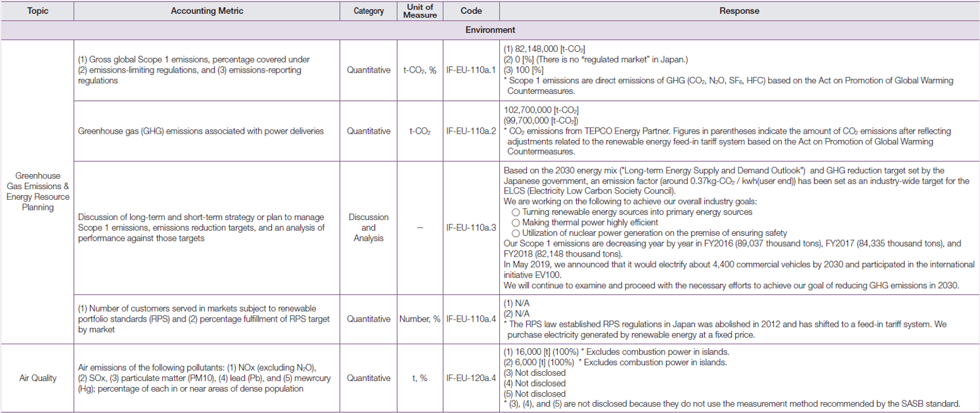Screen dimensions: 980x413
Task: Click the Topic column header
Action: pos(37,11)
